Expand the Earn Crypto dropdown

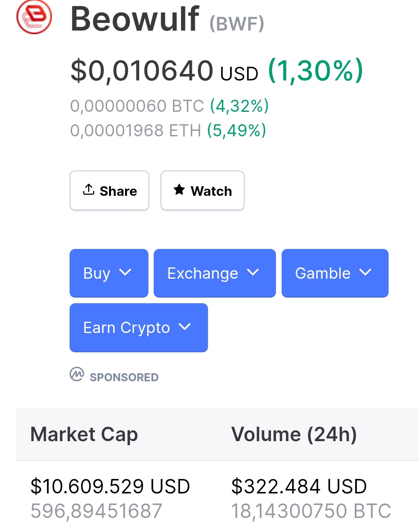(x=138, y=327)
